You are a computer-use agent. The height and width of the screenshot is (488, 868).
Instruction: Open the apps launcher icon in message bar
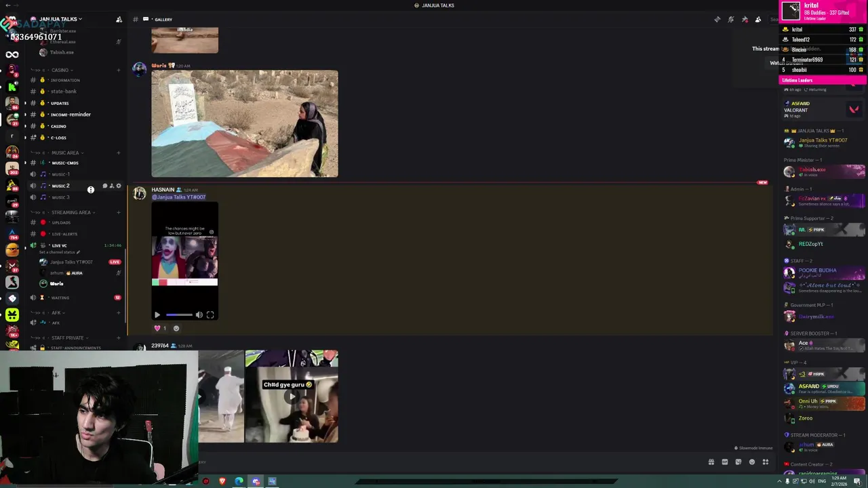[766, 462]
